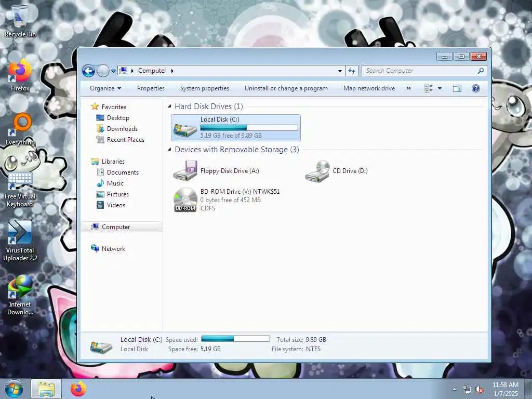Open the Music library
This screenshot has height=399, width=532.
click(x=115, y=183)
